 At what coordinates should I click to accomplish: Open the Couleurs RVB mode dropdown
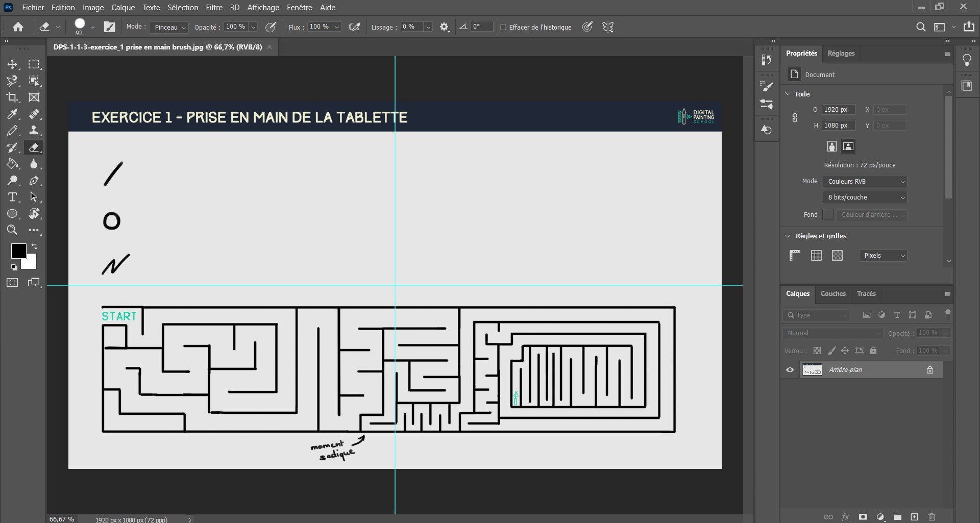865,182
